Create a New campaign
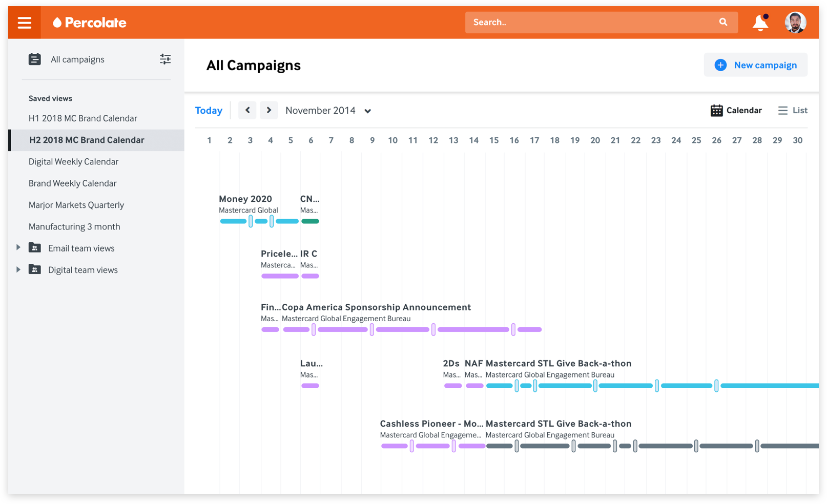The image size is (827, 504). point(756,65)
